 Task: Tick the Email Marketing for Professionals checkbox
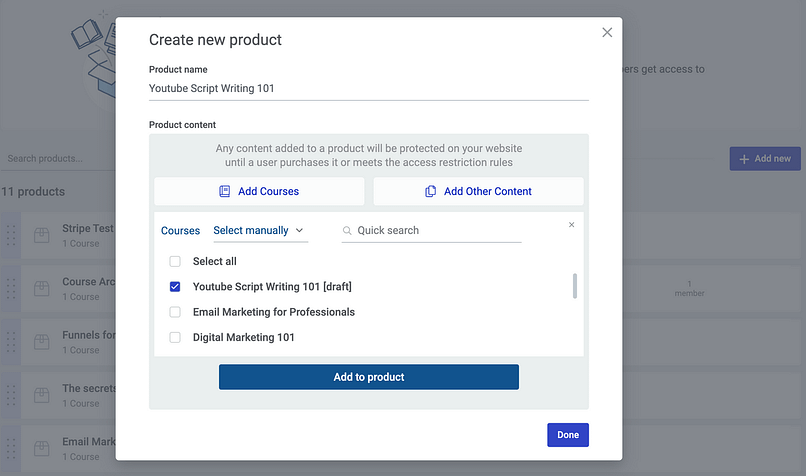pos(175,312)
